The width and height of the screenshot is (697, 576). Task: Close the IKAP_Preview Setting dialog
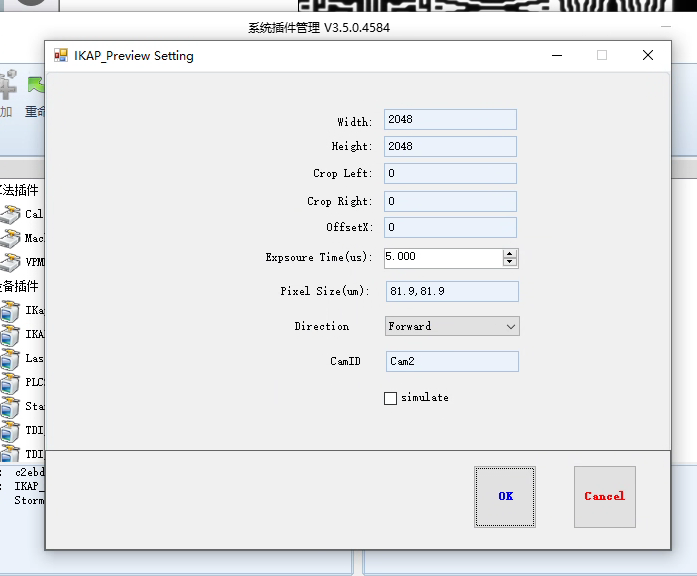click(648, 56)
